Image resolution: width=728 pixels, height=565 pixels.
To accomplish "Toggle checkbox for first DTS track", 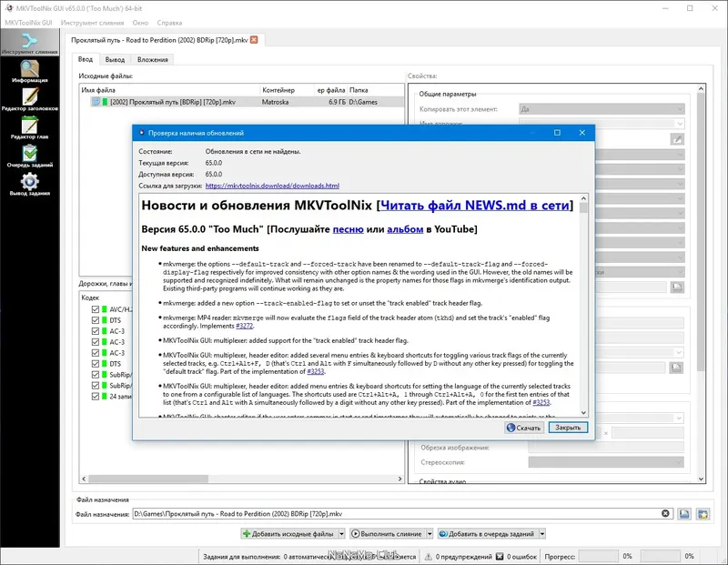I will pos(96,320).
